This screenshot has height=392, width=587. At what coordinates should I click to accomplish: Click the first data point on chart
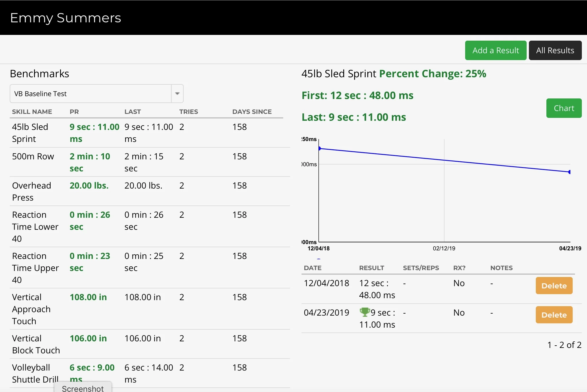click(x=320, y=149)
